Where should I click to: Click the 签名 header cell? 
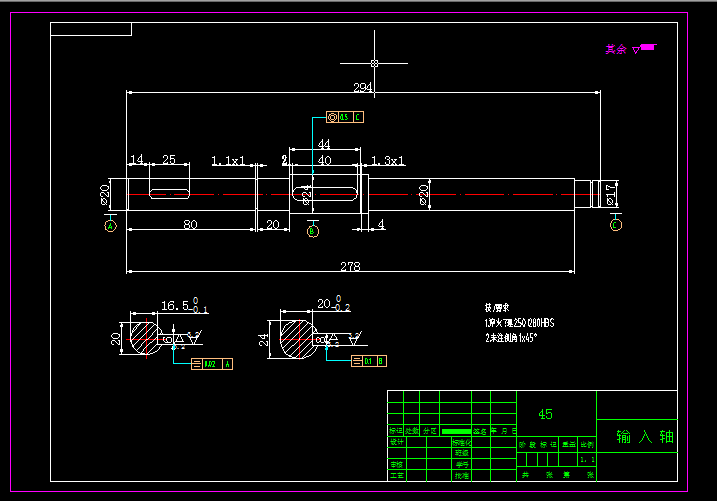[480, 431]
